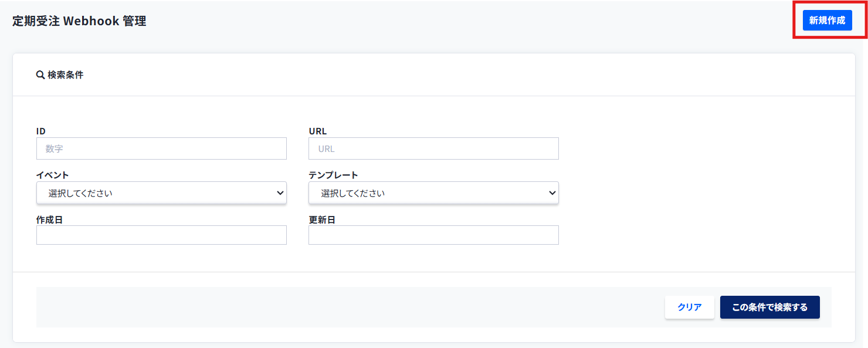The width and height of the screenshot is (868, 348).
Task: Click the 作成日 field label
Action: click(x=49, y=219)
